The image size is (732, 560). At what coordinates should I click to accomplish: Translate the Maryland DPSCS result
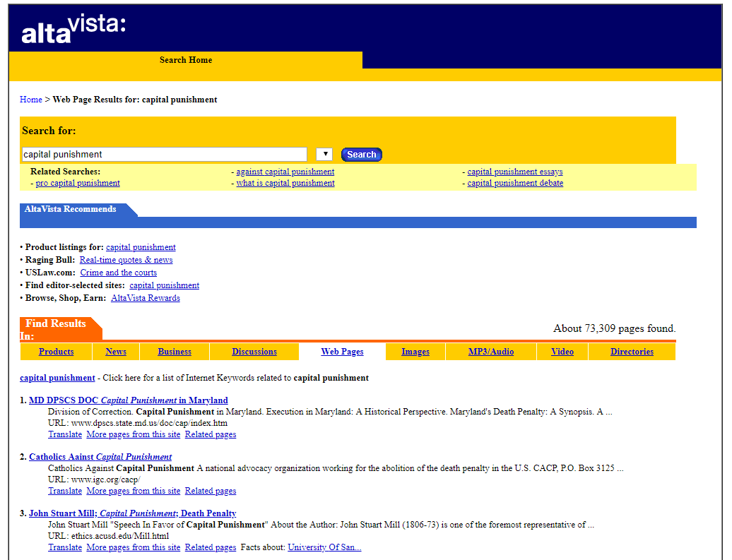click(65, 434)
